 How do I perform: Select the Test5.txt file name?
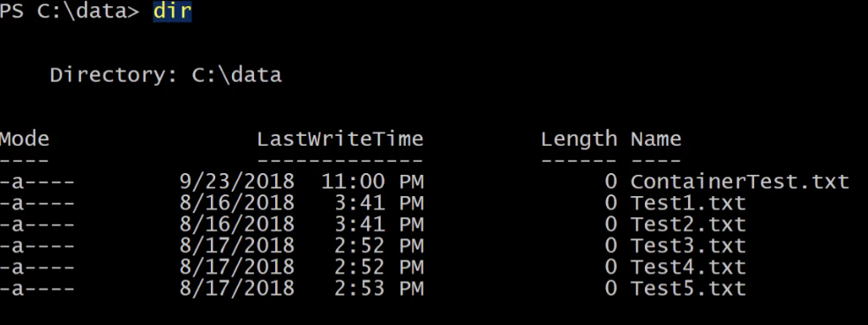click(688, 289)
